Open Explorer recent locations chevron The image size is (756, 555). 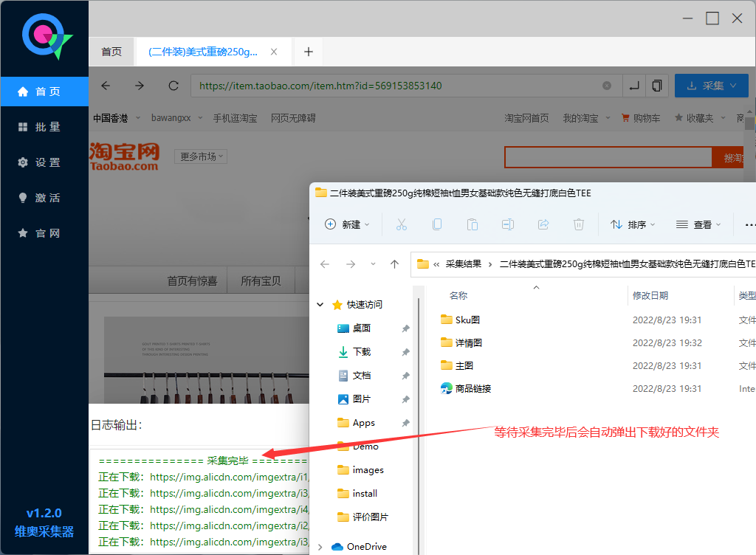pyautogui.click(x=373, y=264)
